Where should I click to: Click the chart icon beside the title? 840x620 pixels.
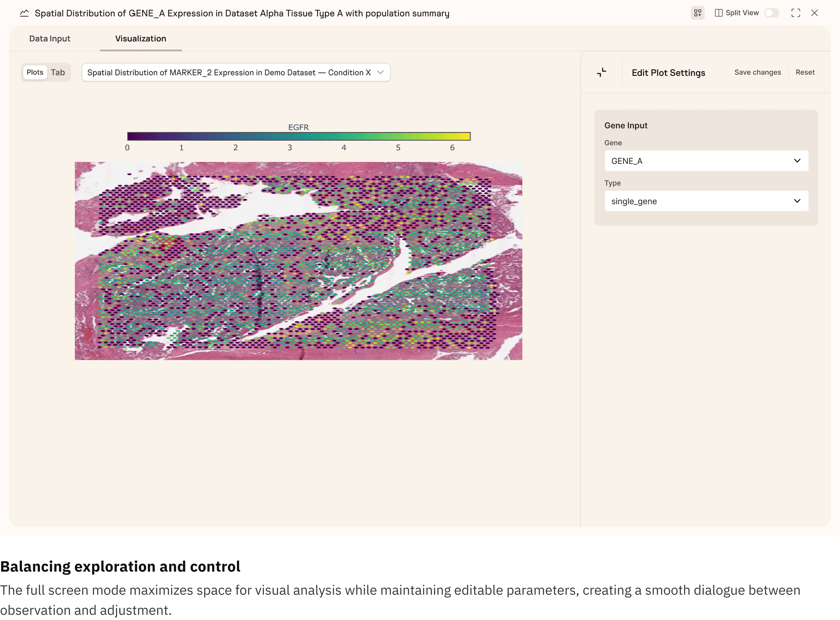click(24, 13)
